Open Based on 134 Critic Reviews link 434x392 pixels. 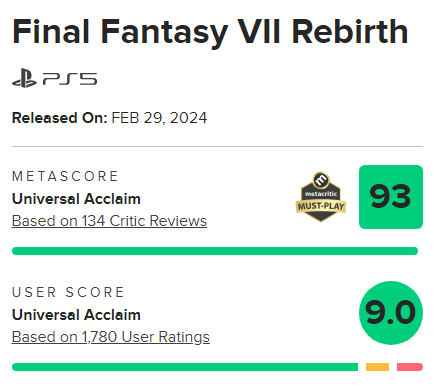pyautogui.click(x=109, y=221)
